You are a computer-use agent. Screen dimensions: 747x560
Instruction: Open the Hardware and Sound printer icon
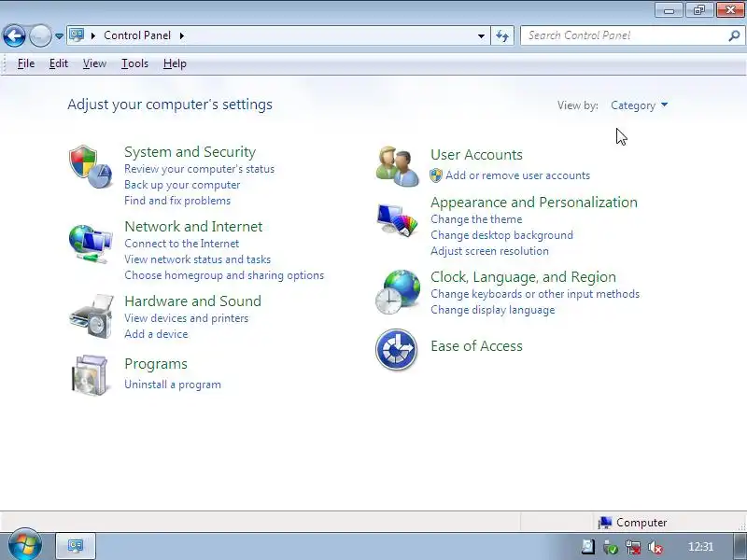click(92, 316)
